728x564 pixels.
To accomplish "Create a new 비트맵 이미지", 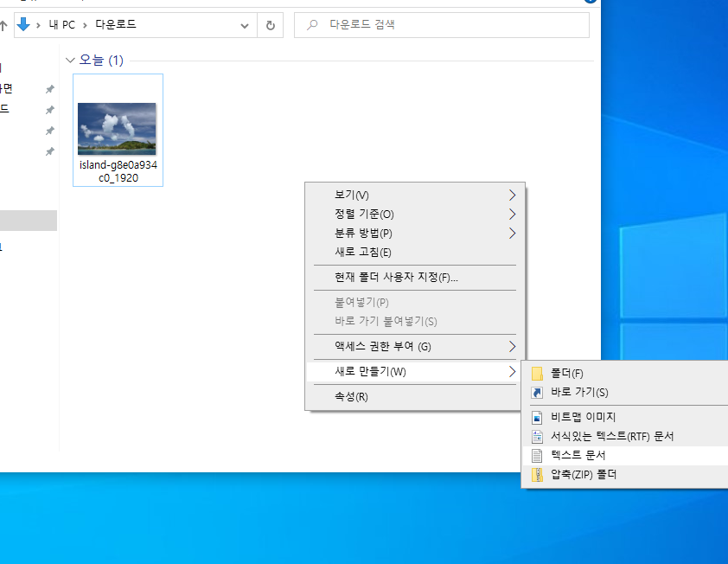I will coord(625,418).
